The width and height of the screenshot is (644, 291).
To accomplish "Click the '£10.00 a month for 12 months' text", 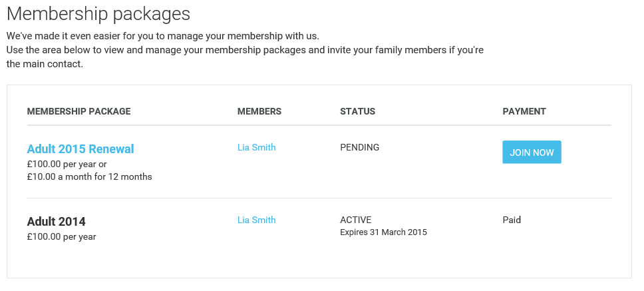I will point(89,176).
